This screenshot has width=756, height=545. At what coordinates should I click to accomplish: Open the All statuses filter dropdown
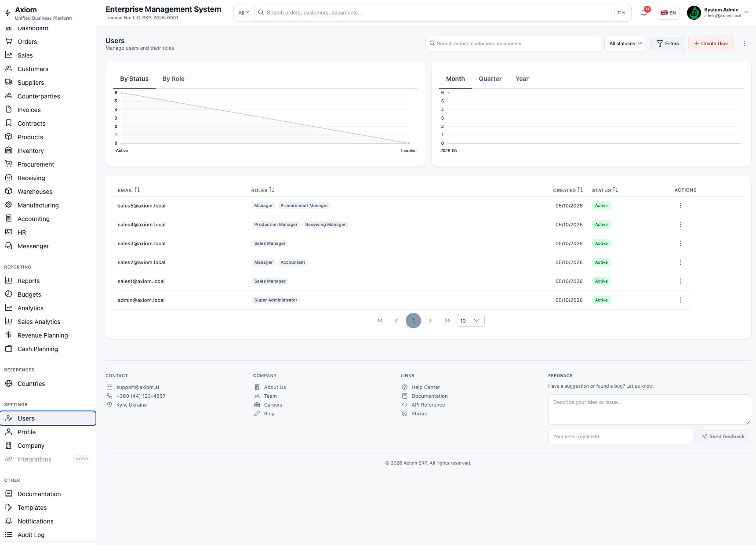click(625, 44)
